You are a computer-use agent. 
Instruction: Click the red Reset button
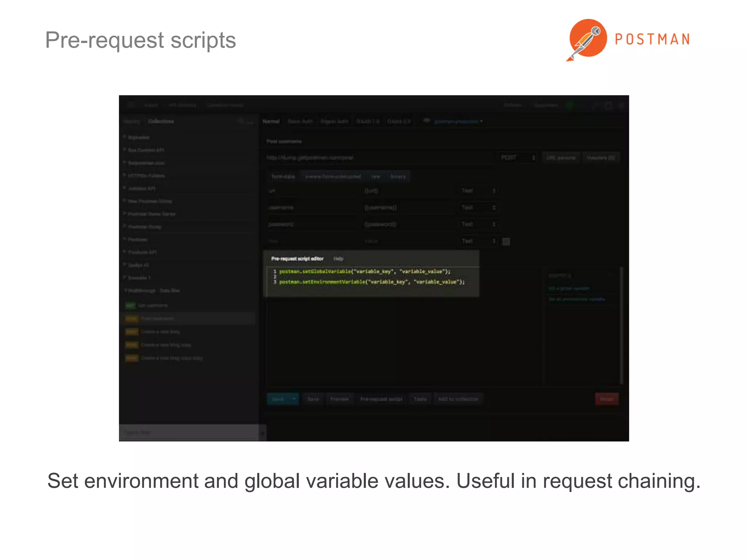point(607,399)
